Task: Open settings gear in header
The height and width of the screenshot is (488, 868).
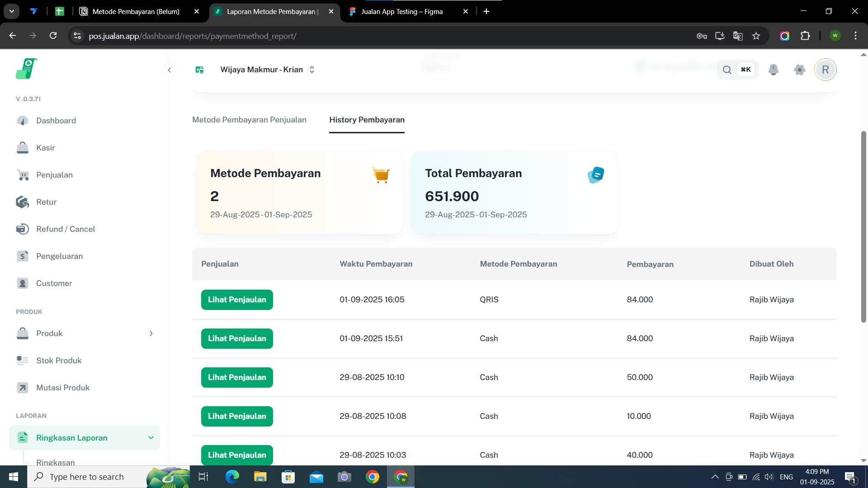Action: click(x=800, y=70)
